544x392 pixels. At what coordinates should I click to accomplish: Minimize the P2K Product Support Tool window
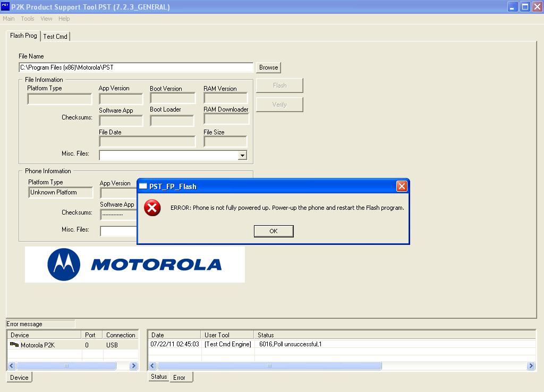pyautogui.click(x=513, y=6)
